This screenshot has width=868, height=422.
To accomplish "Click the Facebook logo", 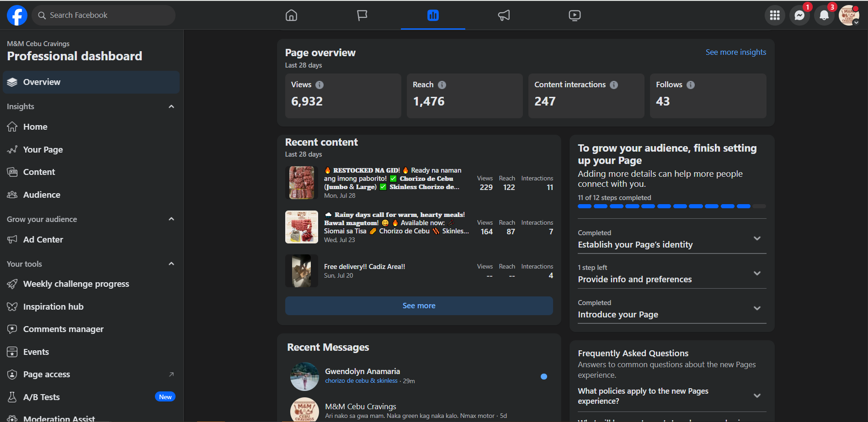I will 17,16.
